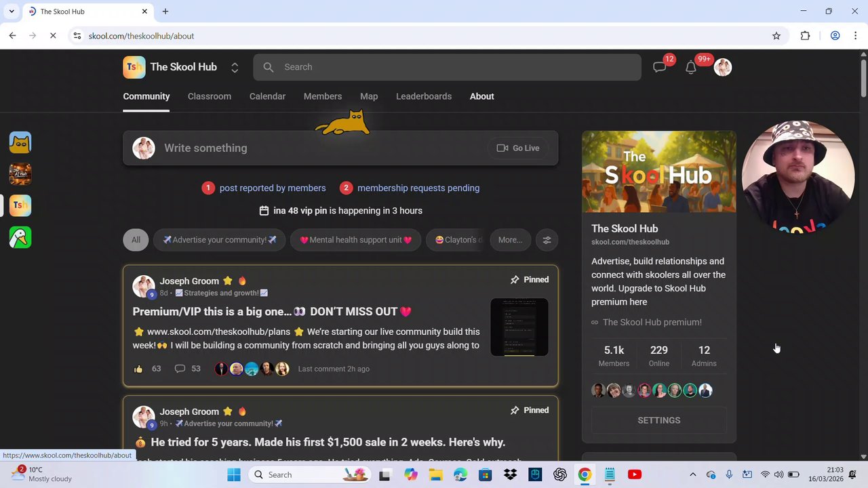The image size is (868, 488).
Task: Click the Skool Hub Tsh logo icon
Action: pyautogui.click(x=134, y=67)
